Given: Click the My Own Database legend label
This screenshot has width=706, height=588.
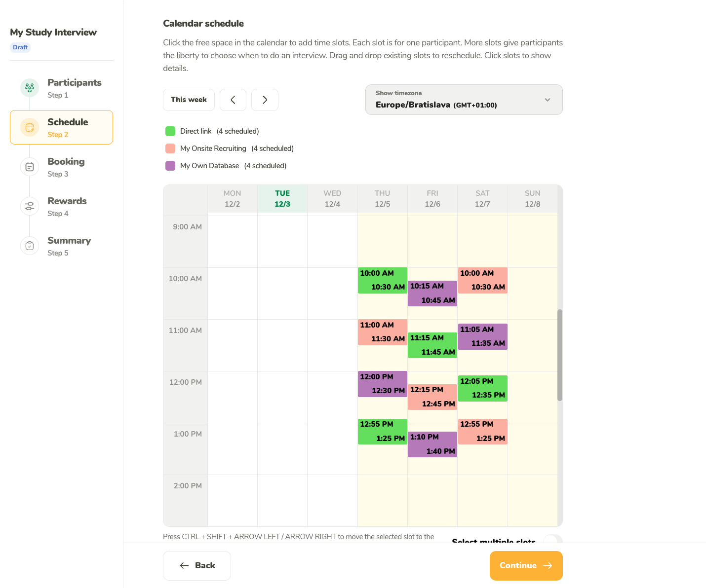Looking at the screenshot, I should (x=210, y=166).
